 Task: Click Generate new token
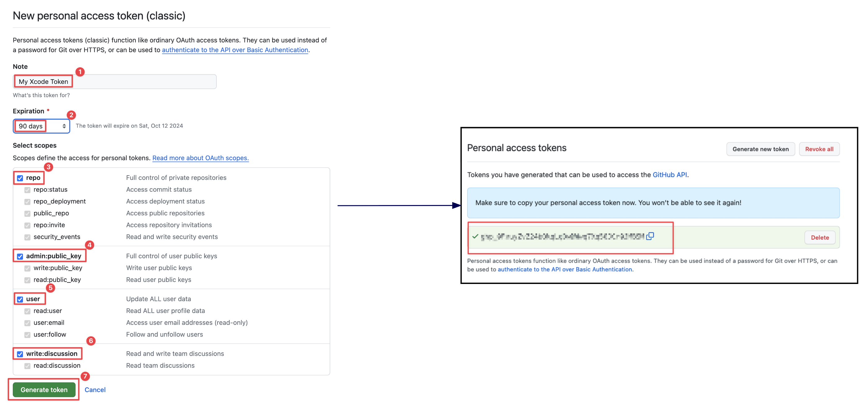(x=761, y=149)
